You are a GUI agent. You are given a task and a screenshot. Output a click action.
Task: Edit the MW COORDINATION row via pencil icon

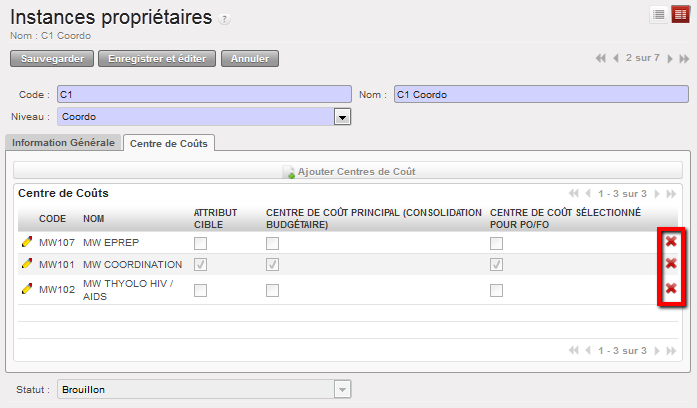(x=26, y=265)
